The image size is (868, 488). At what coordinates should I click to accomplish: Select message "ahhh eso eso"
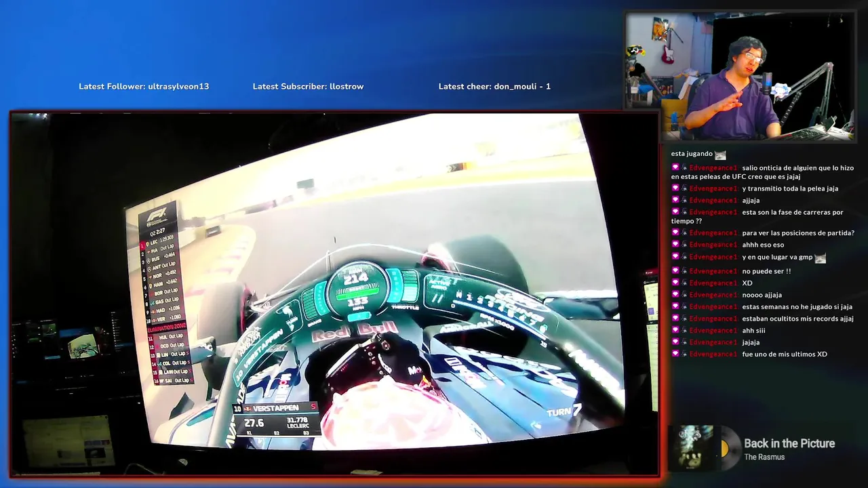[x=763, y=245]
